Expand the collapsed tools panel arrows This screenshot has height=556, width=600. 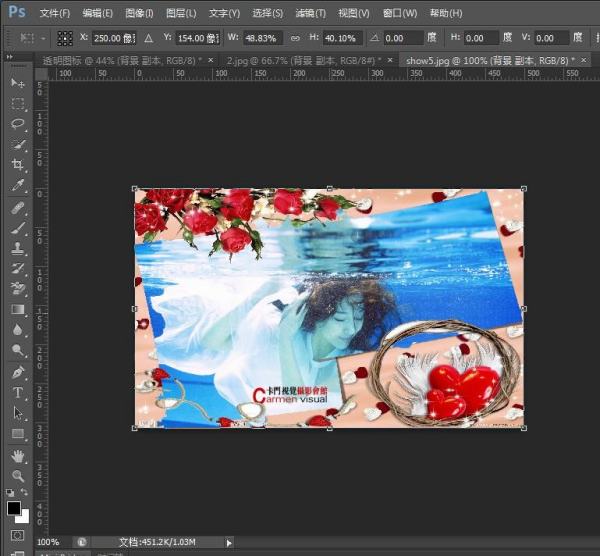(x=10, y=57)
